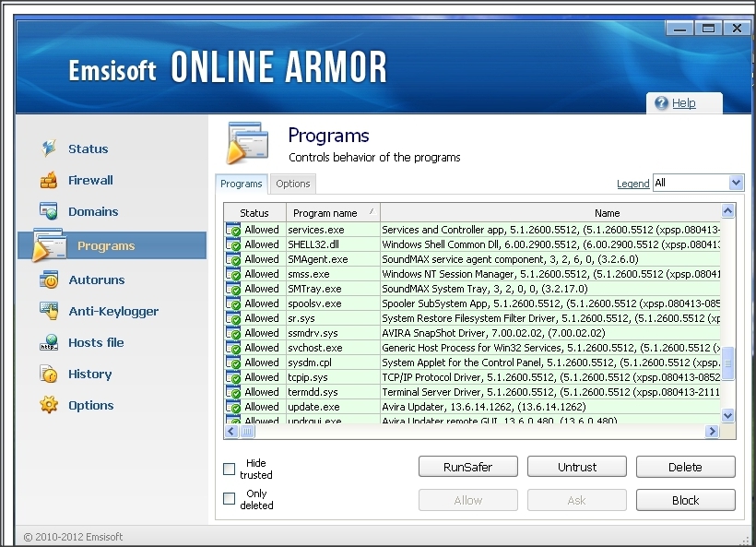This screenshot has width=756, height=547.
Task: Select 'Avira Updater, 13.6.14.1262' description cell
Action: pos(550,407)
